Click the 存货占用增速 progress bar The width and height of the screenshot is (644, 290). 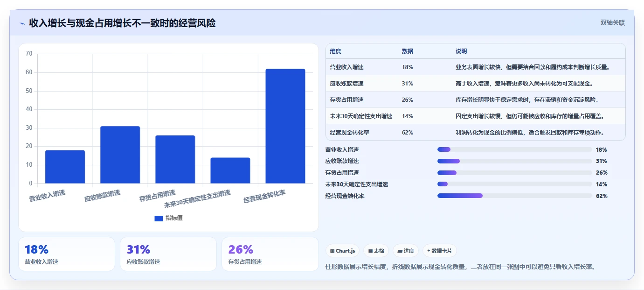tap(514, 173)
